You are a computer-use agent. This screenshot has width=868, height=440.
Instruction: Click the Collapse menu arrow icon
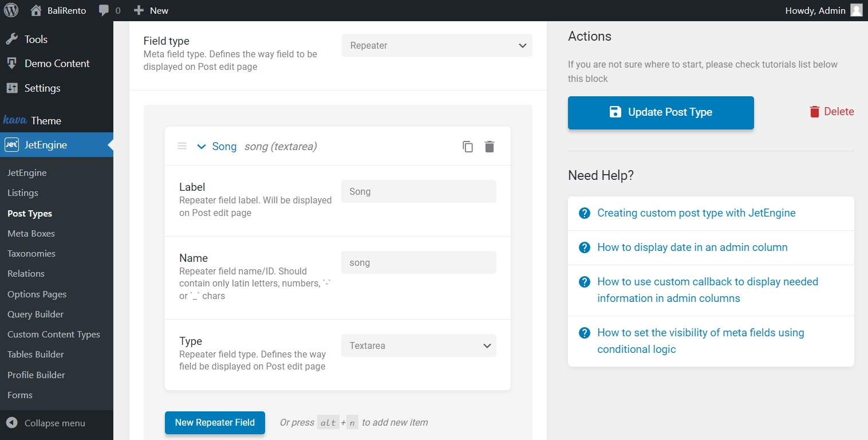[11, 423]
